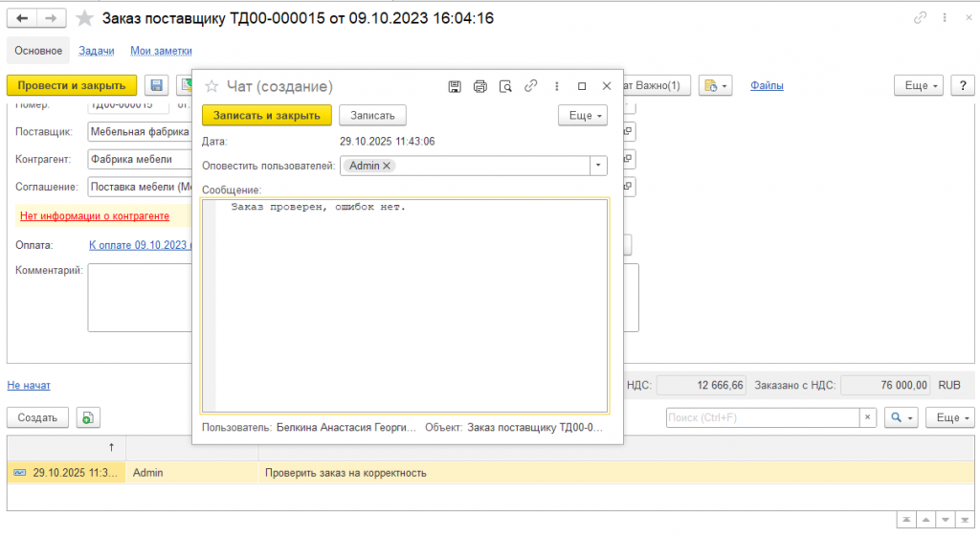Viewport: 980px width, 538px height.
Task: Click the sort arrow column header in message table
Action: [x=67, y=447]
